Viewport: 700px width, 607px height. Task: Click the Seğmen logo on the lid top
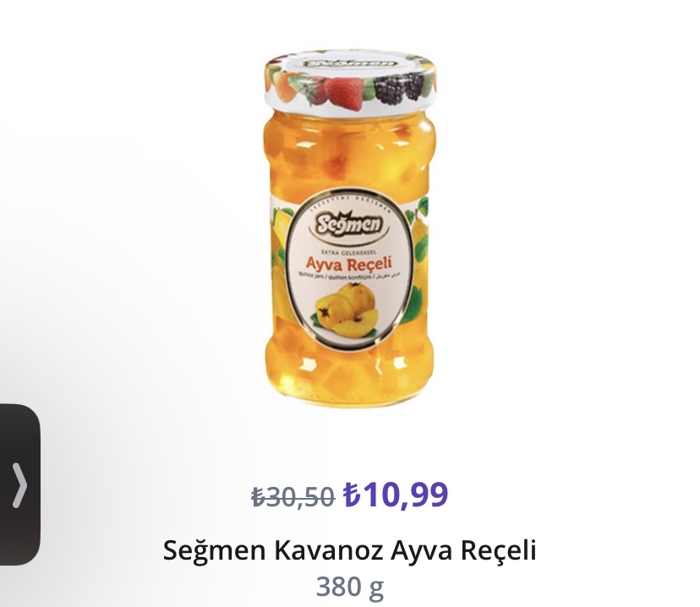[x=349, y=63]
